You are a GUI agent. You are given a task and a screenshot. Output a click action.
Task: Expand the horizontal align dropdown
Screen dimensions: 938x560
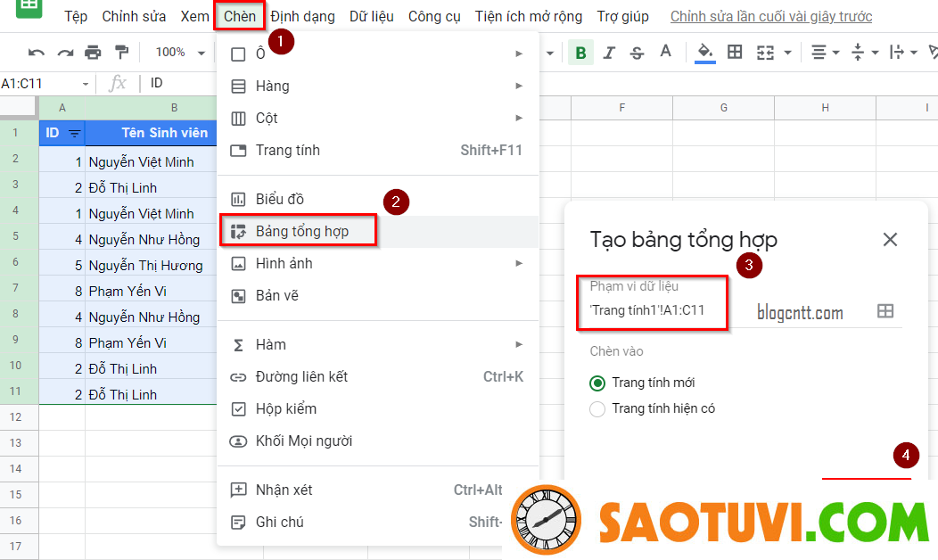(x=826, y=53)
